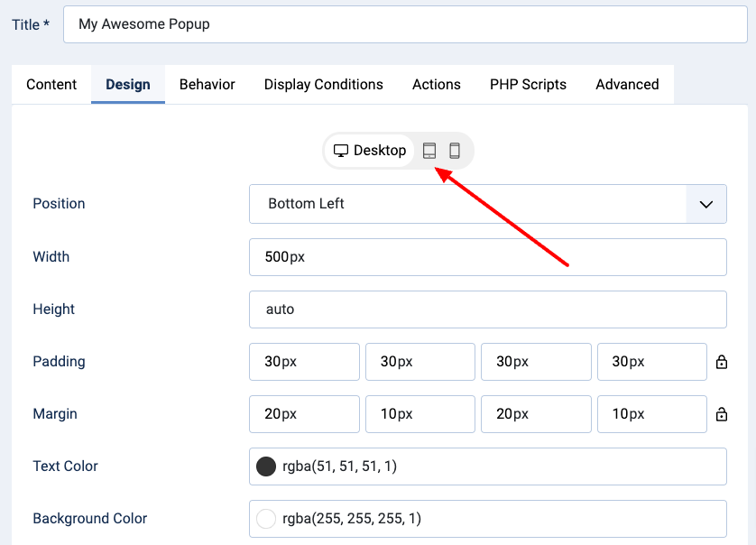Viewport: 756px width, 545px height.
Task: Open the PHP Scripts tab
Action: tap(528, 85)
